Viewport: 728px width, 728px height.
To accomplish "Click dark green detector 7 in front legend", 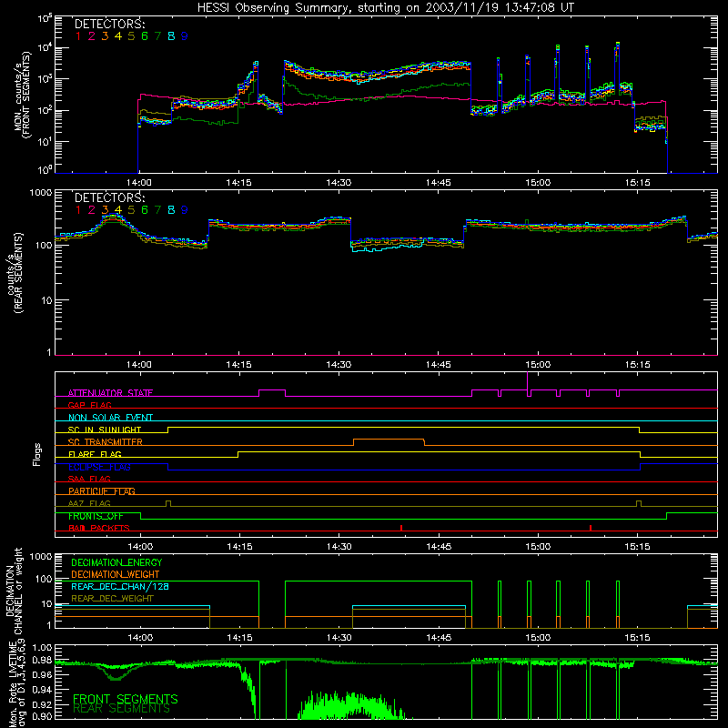I will [x=157, y=36].
